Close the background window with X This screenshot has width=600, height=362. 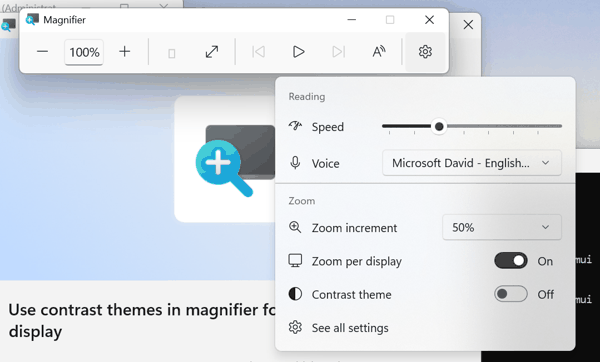pos(468,25)
